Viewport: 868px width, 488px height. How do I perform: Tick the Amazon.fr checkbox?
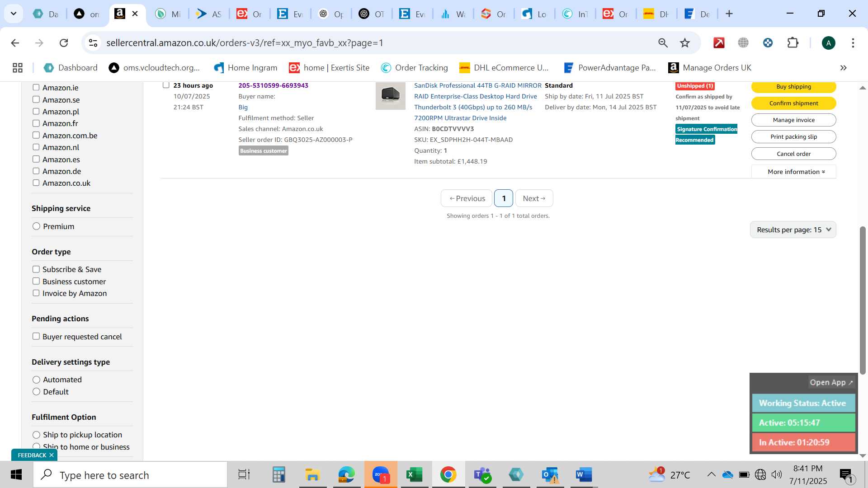click(36, 123)
